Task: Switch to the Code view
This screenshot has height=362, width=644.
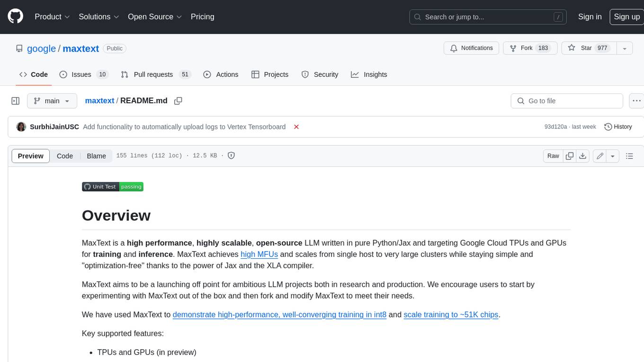Action: coord(65,156)
